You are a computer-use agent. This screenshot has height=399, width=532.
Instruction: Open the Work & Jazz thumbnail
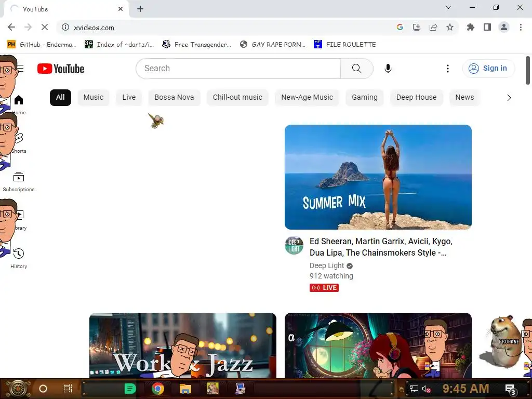coord(183,345)
